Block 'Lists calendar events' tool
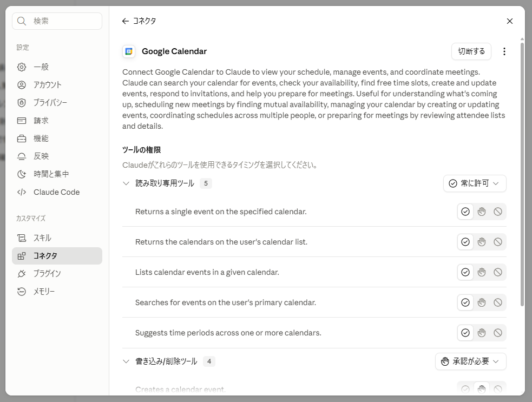532x402 pixels. pyautogui.click(x=498, y=272)
